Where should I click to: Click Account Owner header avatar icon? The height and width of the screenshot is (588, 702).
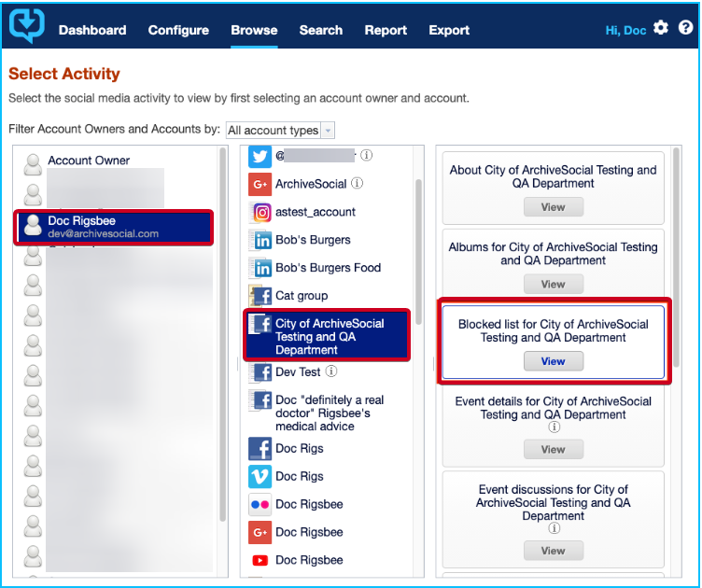33,164
